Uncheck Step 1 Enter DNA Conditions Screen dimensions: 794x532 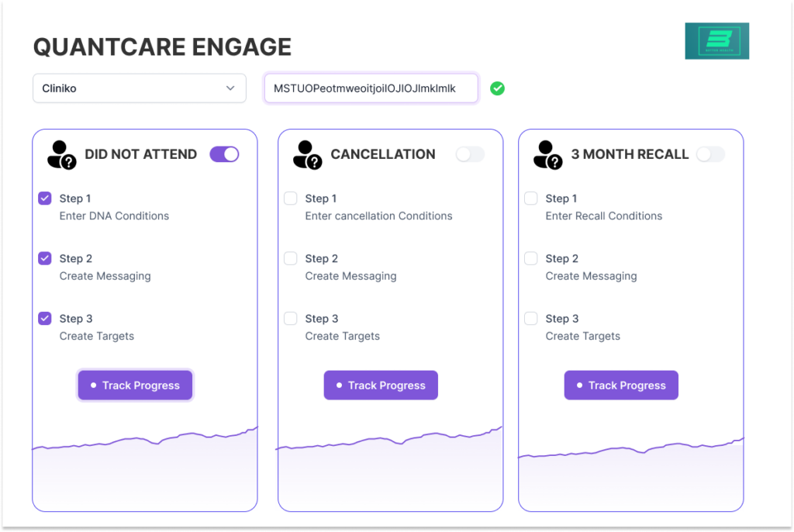pyautogui.click(x=45, y=198)
